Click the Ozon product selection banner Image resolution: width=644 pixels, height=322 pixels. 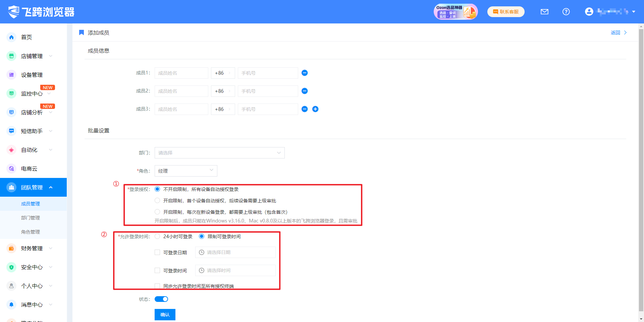pyautogui.click(x=455, y=12)
